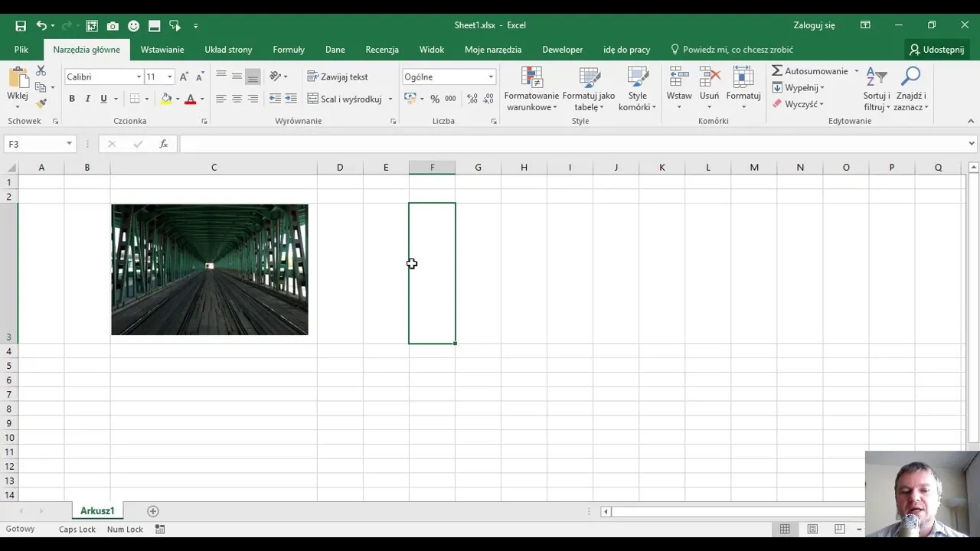Click the Cut scissors icon

coord(41,71)
